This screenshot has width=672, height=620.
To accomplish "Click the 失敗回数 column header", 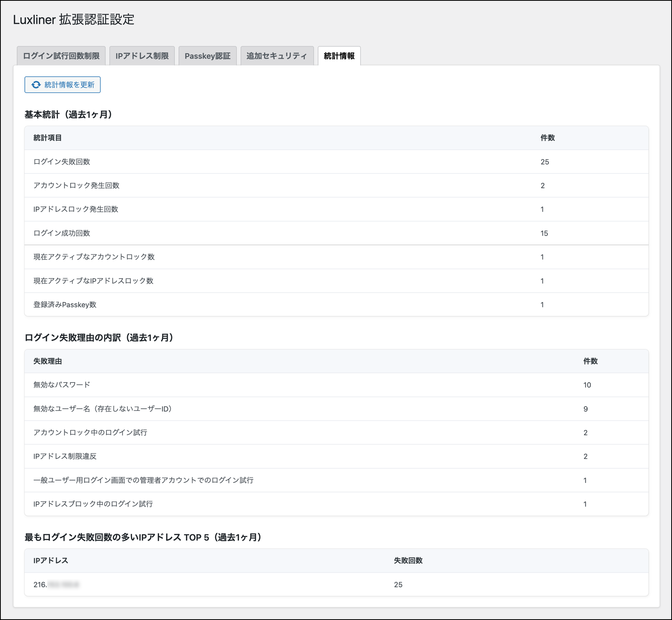I will (408, 561).
